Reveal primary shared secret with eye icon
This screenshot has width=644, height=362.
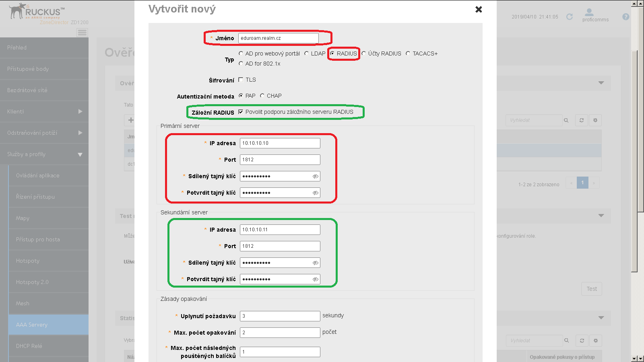(315, 176)
